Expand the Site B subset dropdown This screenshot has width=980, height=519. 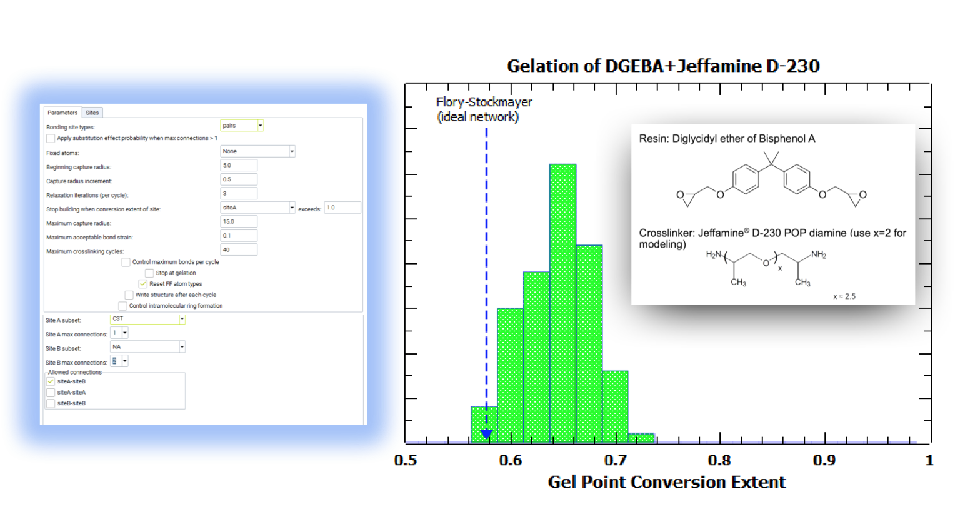click(x=182, y=347)
